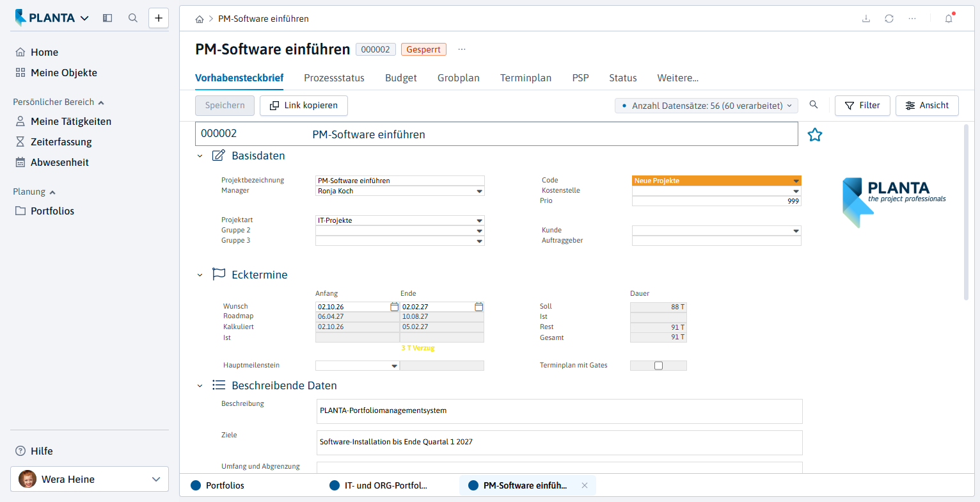Open calendar picker for Wunsch Anfang
The height and width of the screenshot is (502, 980).
tap(394, 307)
